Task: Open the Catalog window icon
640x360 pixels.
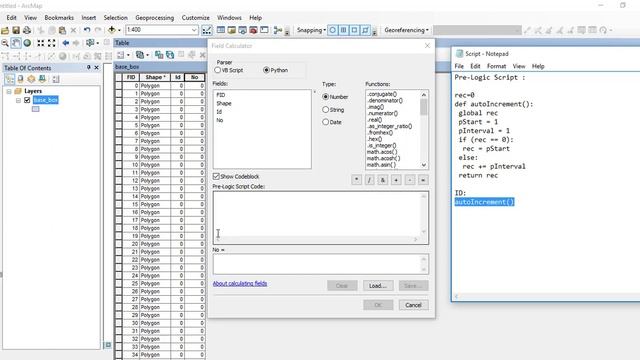Action: [231, 30]
